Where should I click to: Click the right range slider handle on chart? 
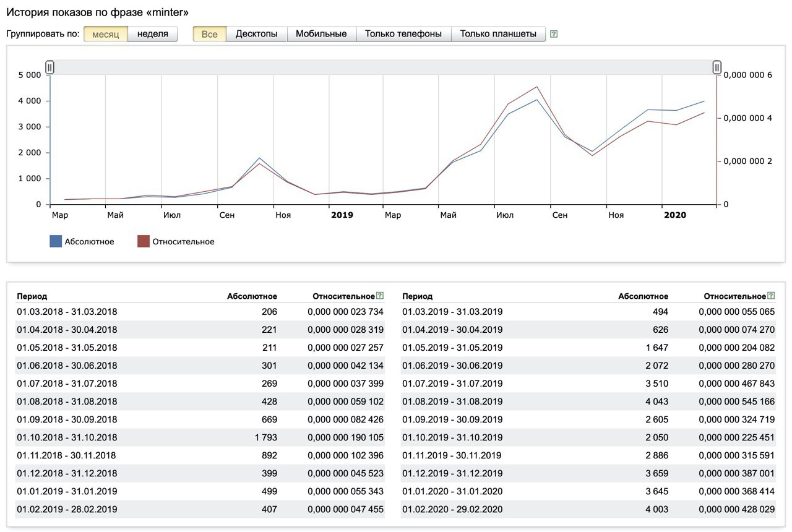pos(717,67)
